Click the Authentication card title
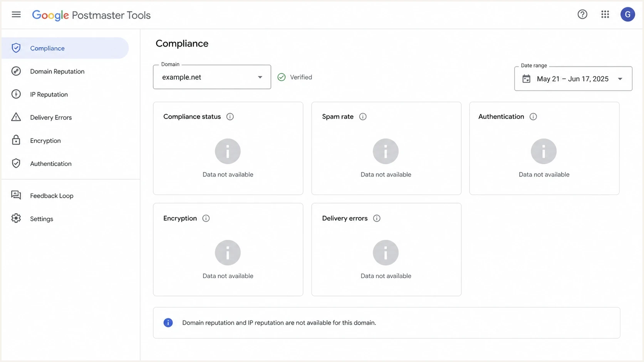Image resolution: width=644 pixels, height=362 pixels. point(501,117)
